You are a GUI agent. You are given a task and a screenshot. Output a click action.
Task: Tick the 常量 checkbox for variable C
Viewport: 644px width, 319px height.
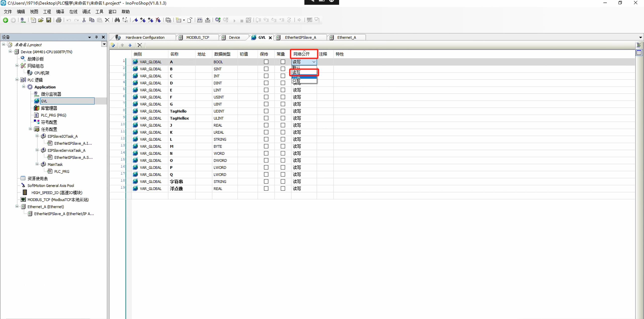283,76
